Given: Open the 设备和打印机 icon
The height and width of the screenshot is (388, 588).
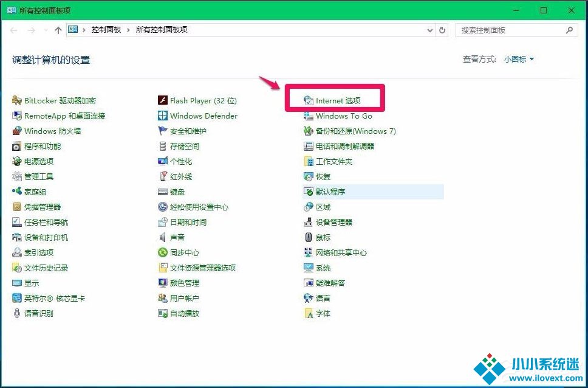Looking at the screenshot, I should click(x=17, y=237).
